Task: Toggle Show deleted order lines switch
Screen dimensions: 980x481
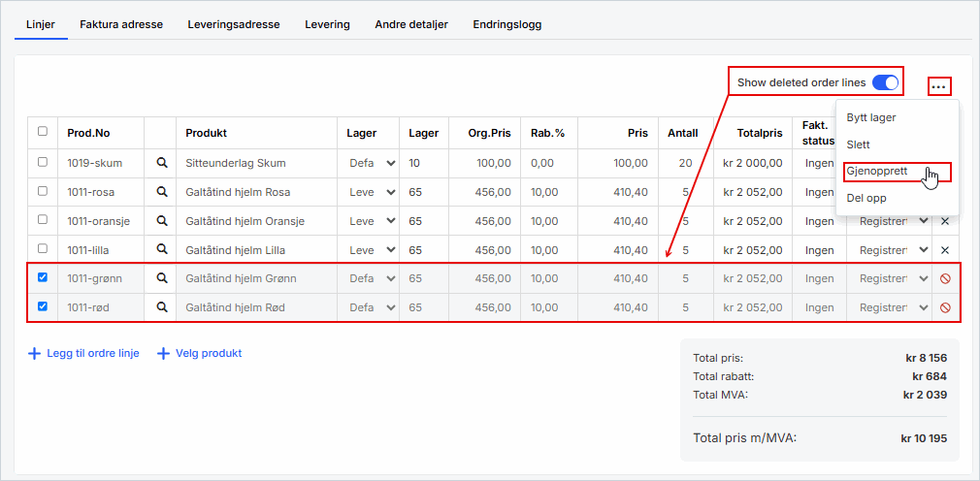Action: tap(885, 82)
